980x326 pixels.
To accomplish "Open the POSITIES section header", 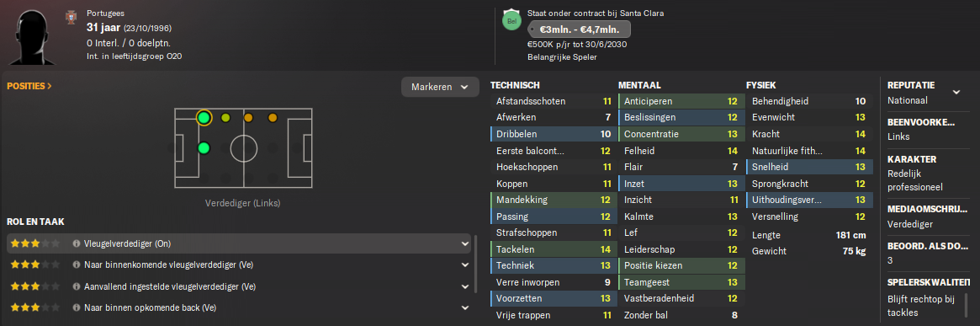I will coord(29,86).
